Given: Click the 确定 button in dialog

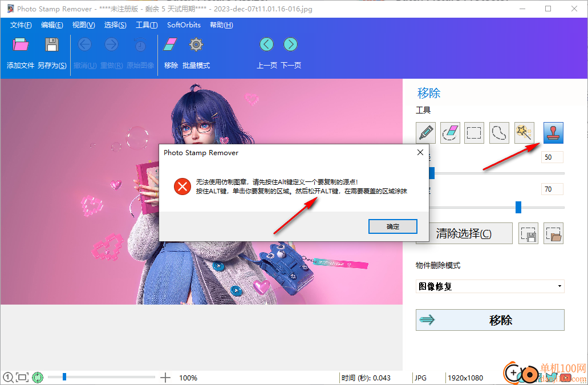Looking at the screenshot, I should tap(392, 226).
